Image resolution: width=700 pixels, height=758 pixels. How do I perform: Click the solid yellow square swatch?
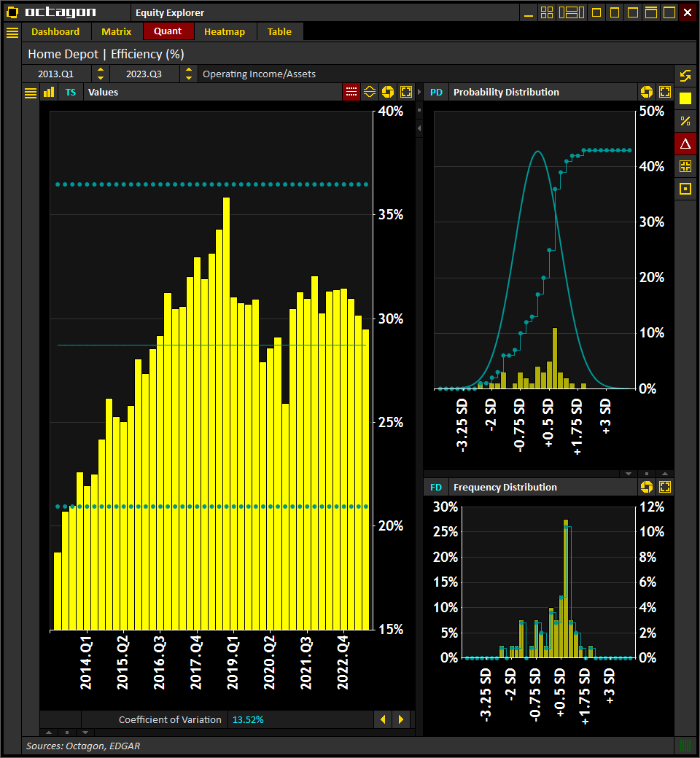[x=685, y=98]
